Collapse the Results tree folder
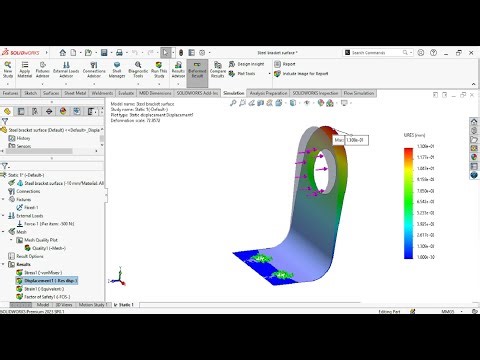 pos(3,264)
